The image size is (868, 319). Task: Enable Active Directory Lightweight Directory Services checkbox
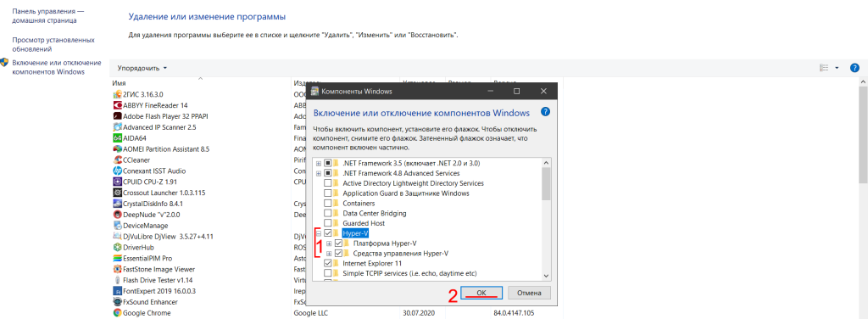point(328,183)
